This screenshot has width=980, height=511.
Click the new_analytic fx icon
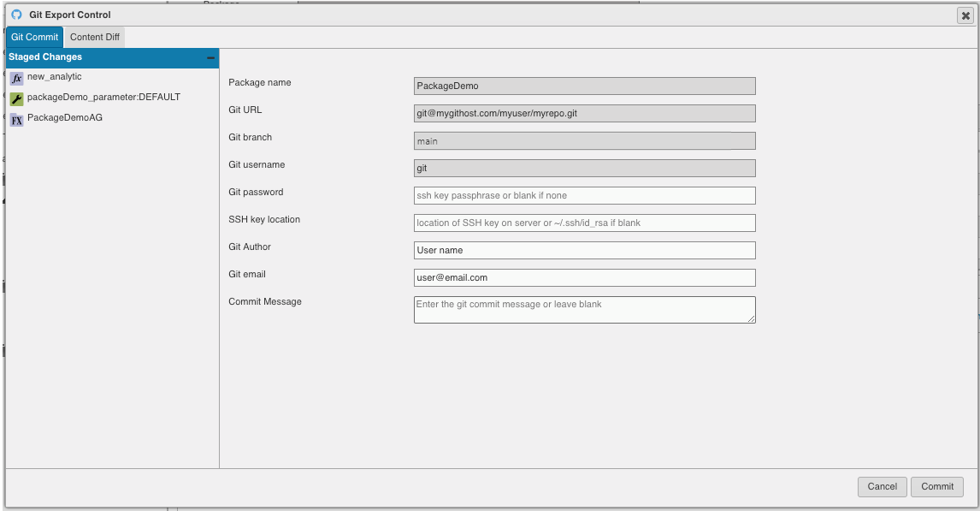tap(17, 78)
